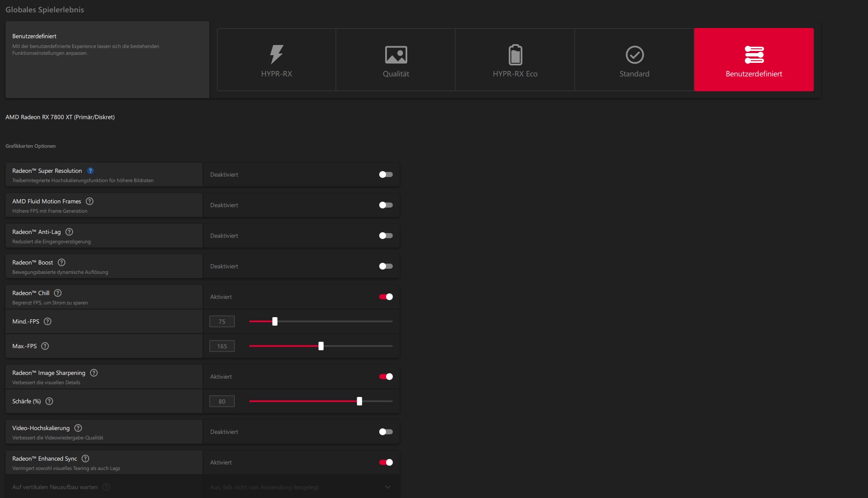Open help icon for Radeon Super Resolution

(x=90, y=171)
